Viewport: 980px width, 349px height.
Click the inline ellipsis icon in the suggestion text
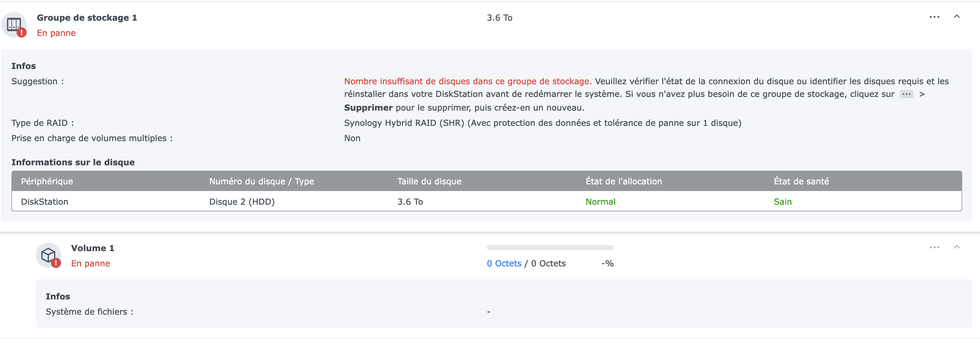point(906,94)
